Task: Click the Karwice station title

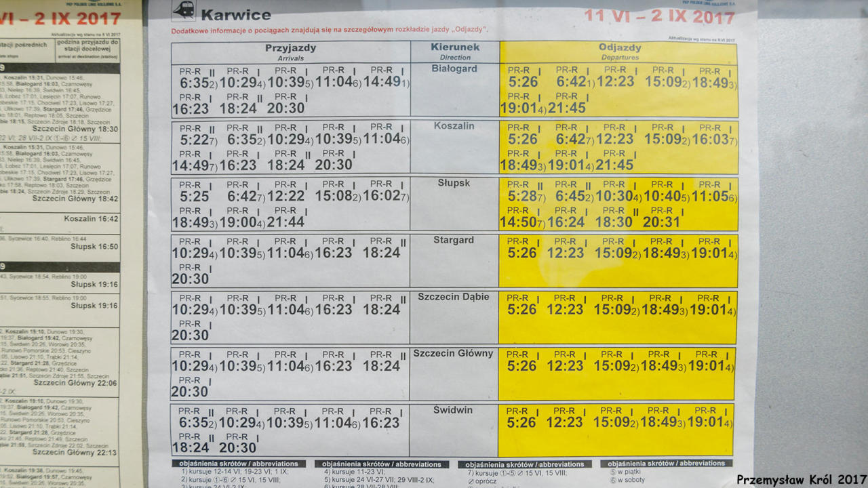Action: pyautogui.click(x=236, y=15)
